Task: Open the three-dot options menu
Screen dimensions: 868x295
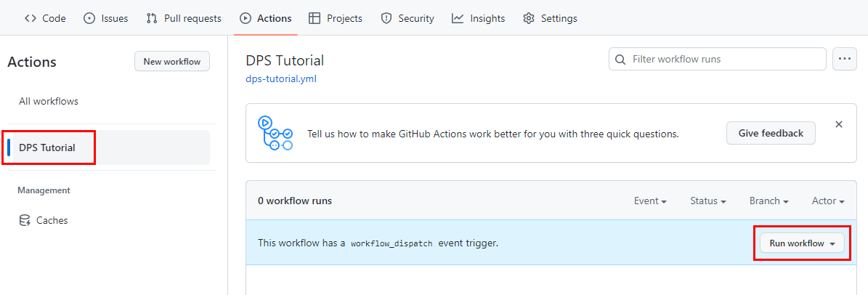Action: 844,59
